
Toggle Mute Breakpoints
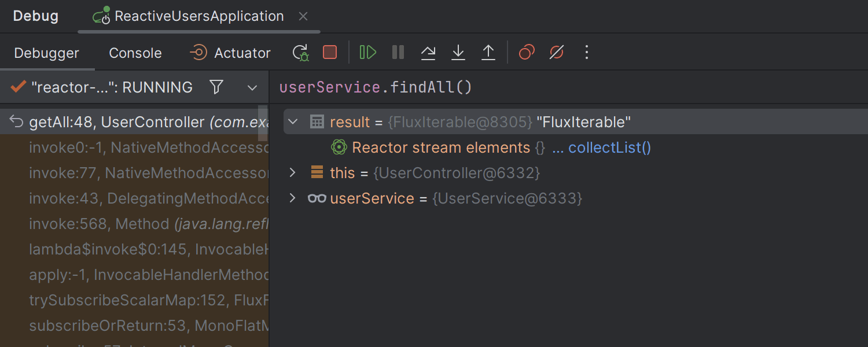click(557, 53)
